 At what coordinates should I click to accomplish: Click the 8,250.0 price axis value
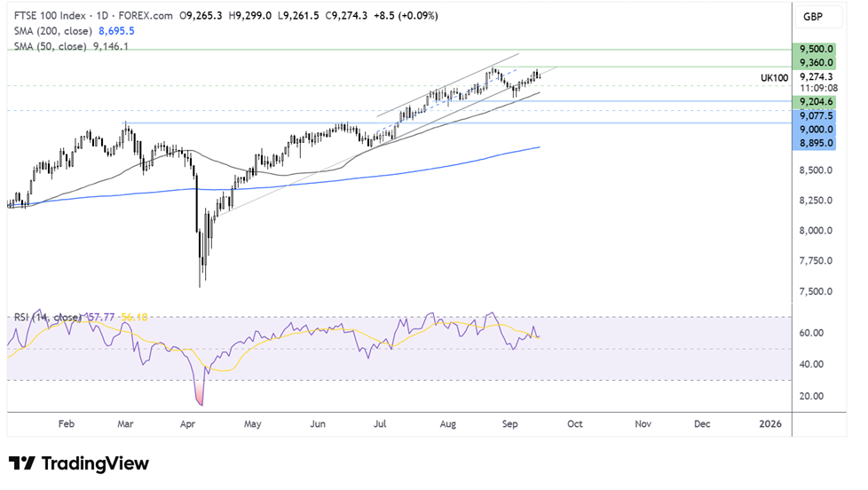point(816,201)
